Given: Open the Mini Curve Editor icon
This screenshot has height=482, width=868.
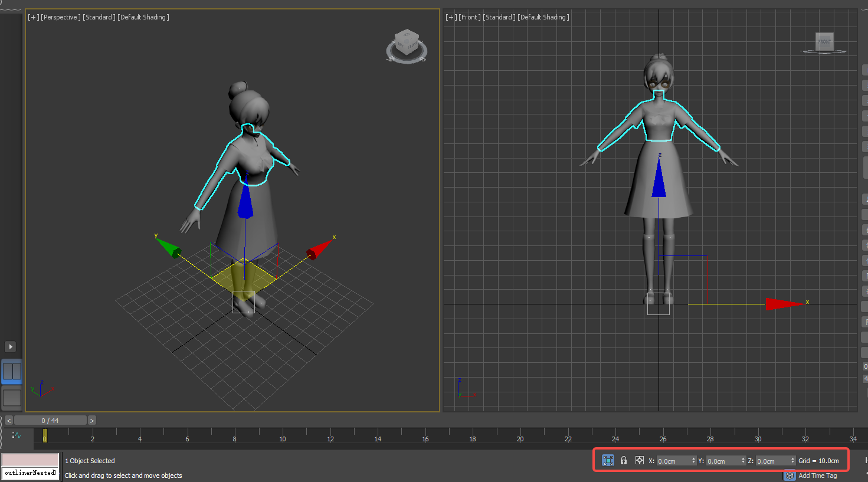Looking at the screenshot, I should [17, 435].
